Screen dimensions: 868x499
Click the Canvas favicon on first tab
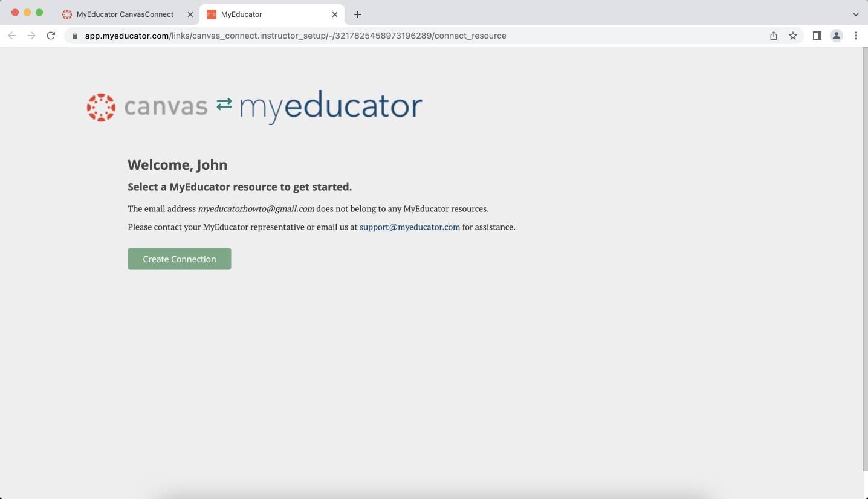click(x=67, y=14)
